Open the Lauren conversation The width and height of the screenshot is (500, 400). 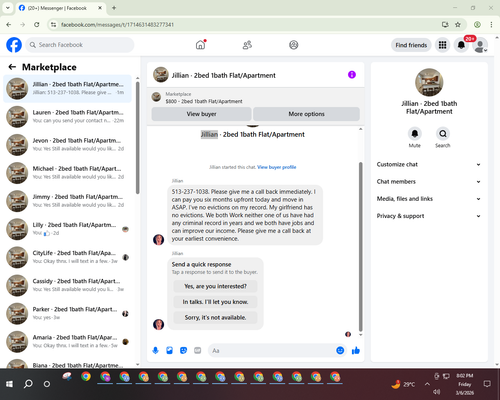coord(67,117)
